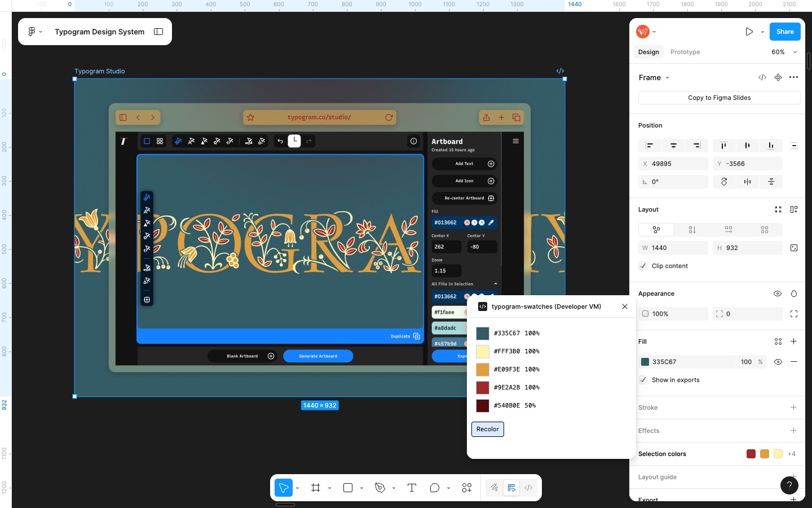The image size is (812, 508).
Task: Hide the 335C67 fill with its eye toggle
Action: 778,362
